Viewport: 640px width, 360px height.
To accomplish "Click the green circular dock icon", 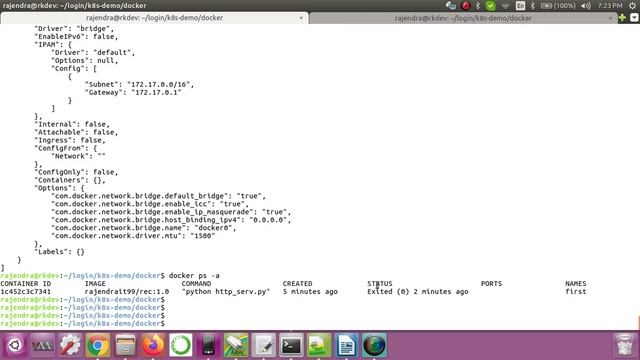I will pos(180,345).
